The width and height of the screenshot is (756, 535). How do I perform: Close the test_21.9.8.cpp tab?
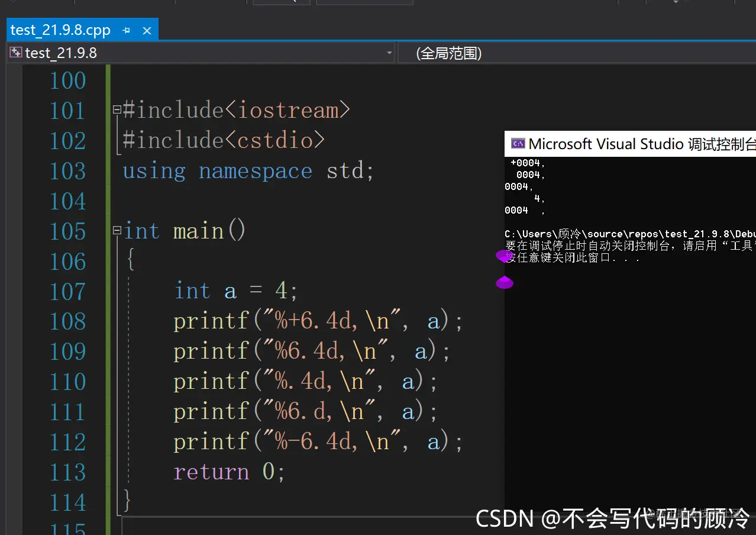coord(147,30)
